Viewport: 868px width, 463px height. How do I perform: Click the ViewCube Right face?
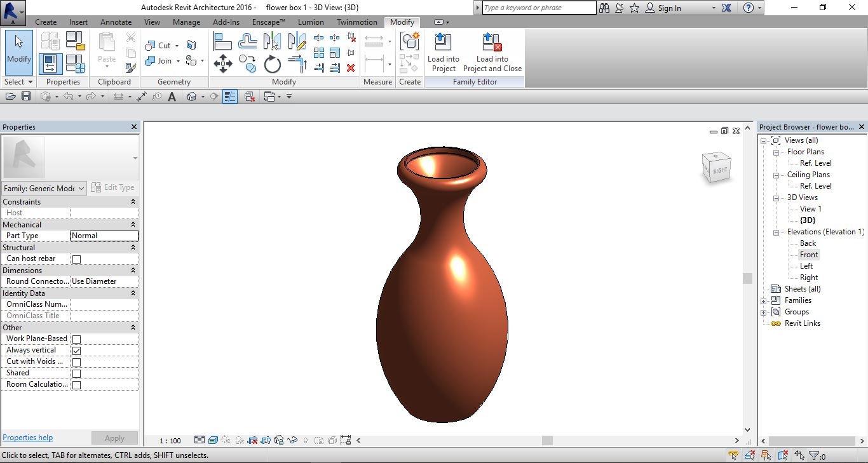pos(719,169)
